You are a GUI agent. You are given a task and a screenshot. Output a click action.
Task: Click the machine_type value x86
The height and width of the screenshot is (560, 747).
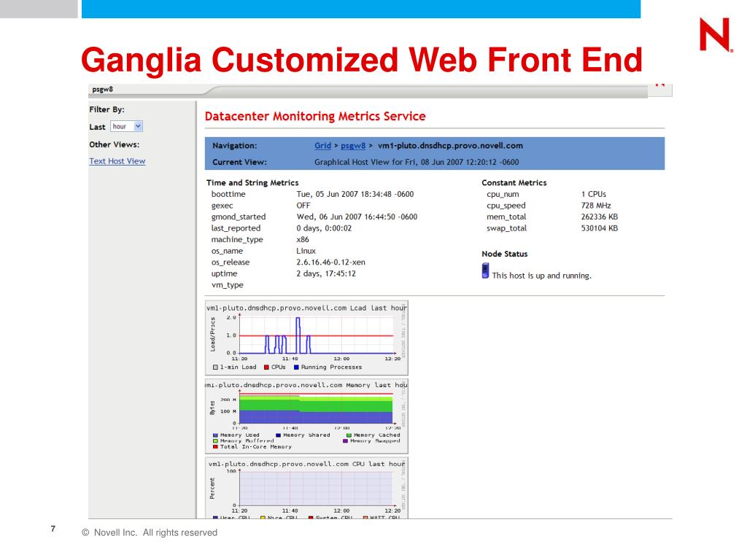[303, 239]
